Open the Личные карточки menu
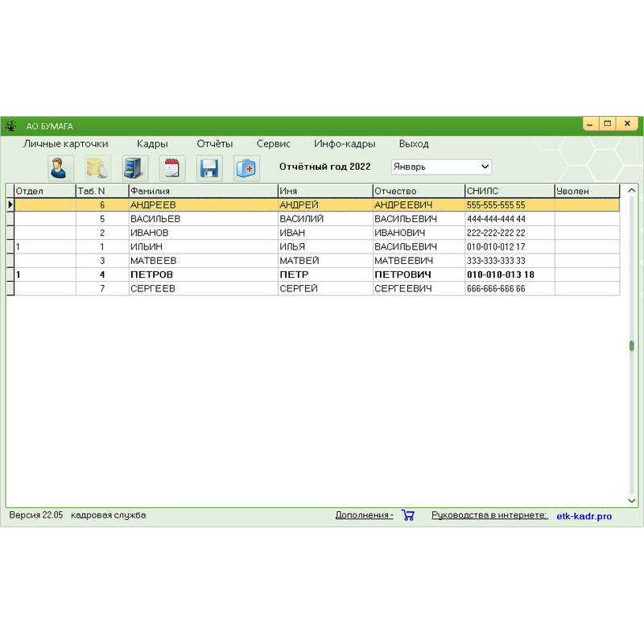 (x=66, y=144)
